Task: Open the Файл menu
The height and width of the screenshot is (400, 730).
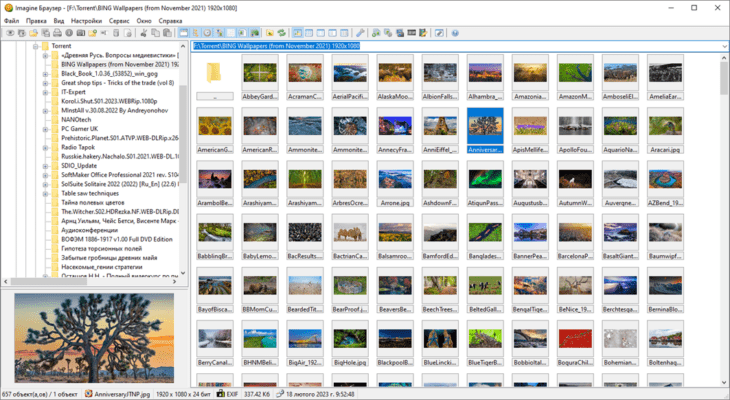Action: (x=12, y=20)
